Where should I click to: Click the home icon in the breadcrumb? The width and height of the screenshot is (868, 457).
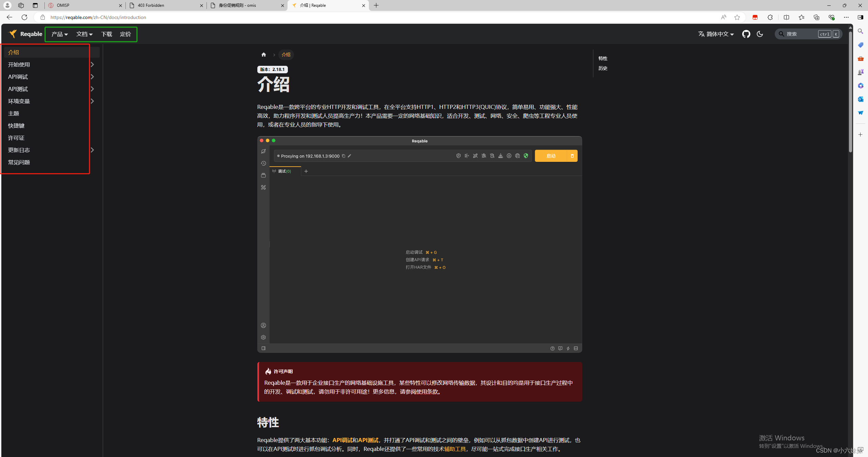pyautogui.click(x=264, y=54)
